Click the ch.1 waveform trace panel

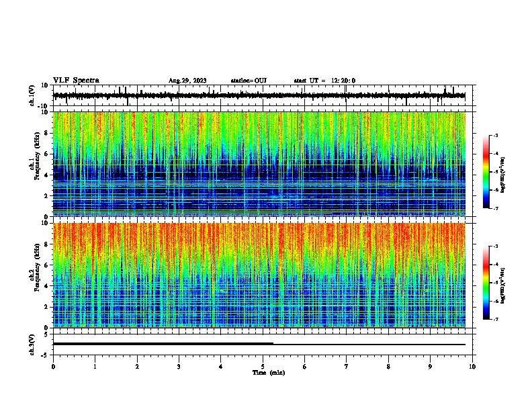pyautogui.click(x=263, y=95)
